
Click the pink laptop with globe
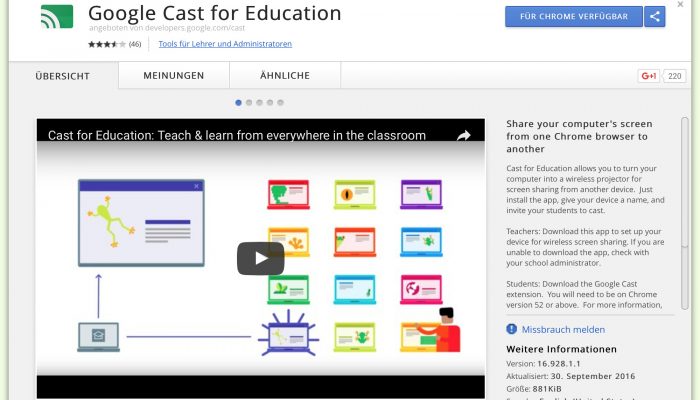point(421,289)
